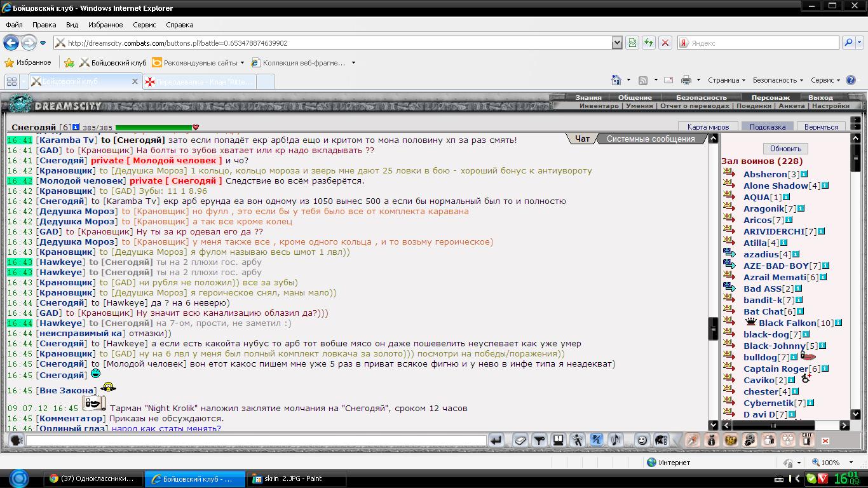Expand Коллекция веб-фрагментов dropdown arrow
Screen dimensions: 868x488
[x=353, y=63]
